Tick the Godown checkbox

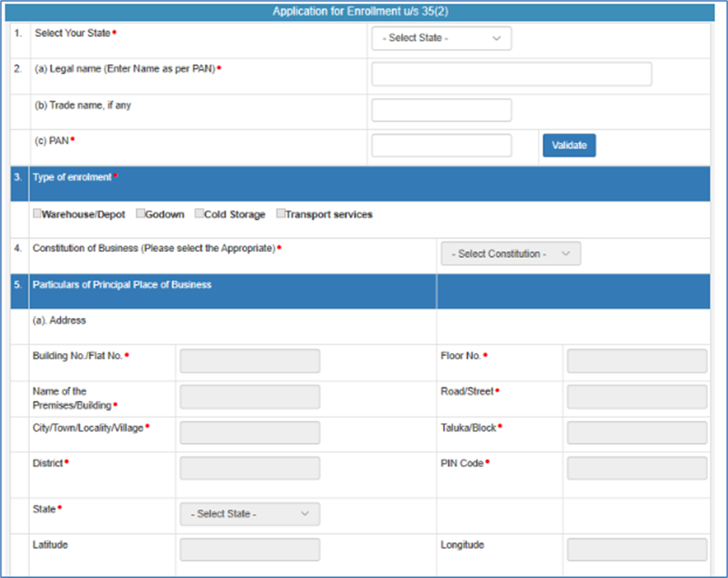tap(141, 214)
